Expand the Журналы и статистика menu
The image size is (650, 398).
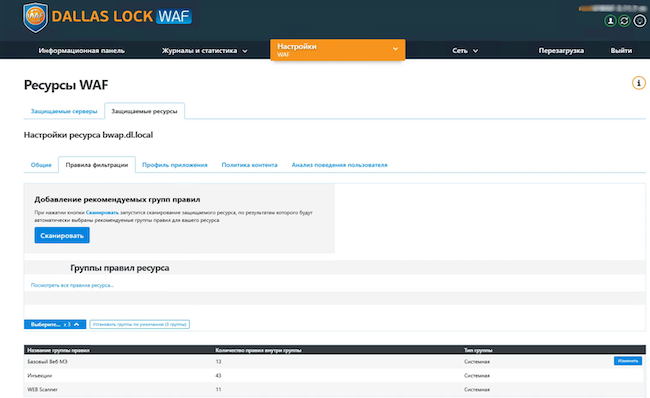tap(204, 51)
